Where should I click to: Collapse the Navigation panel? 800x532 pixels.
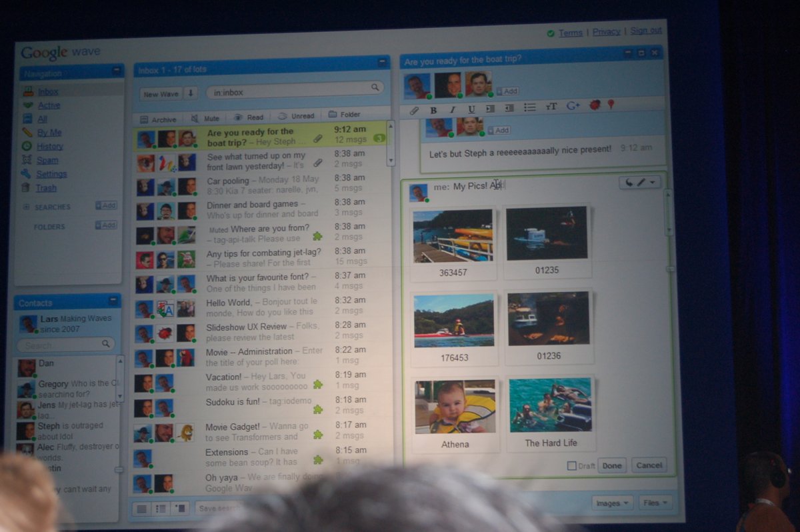pos(117,70)
